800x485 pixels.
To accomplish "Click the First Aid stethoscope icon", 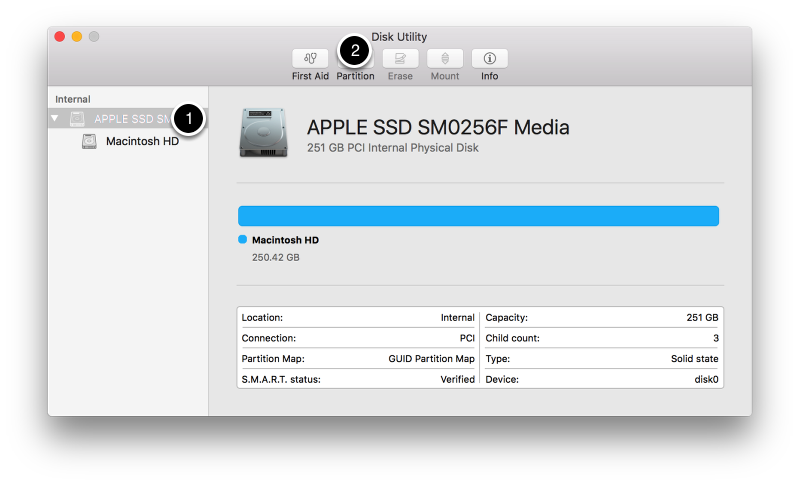I will click(x=310, y=59).
